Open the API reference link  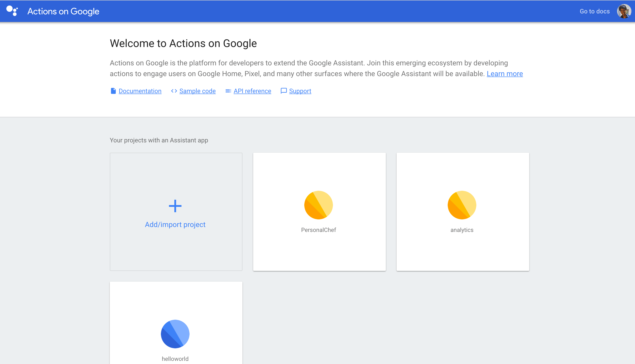coord(252,91)
